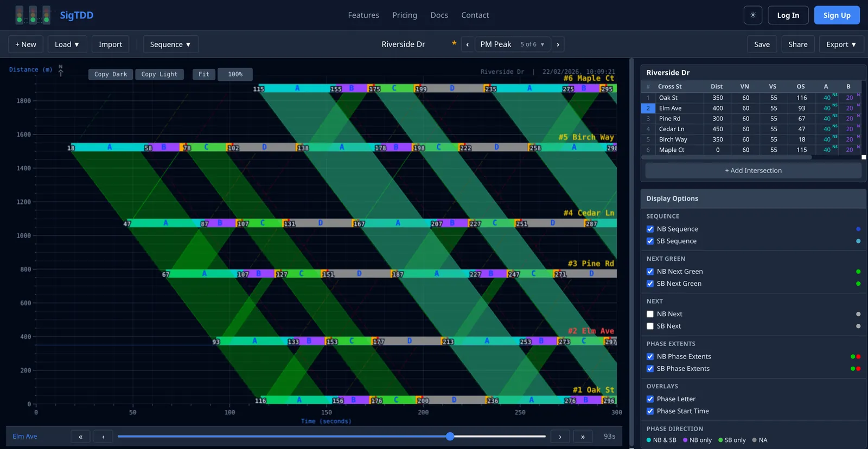Click the Fit zoom button
The width and height of the screenshot is (868, 449).
click(204, 74)
